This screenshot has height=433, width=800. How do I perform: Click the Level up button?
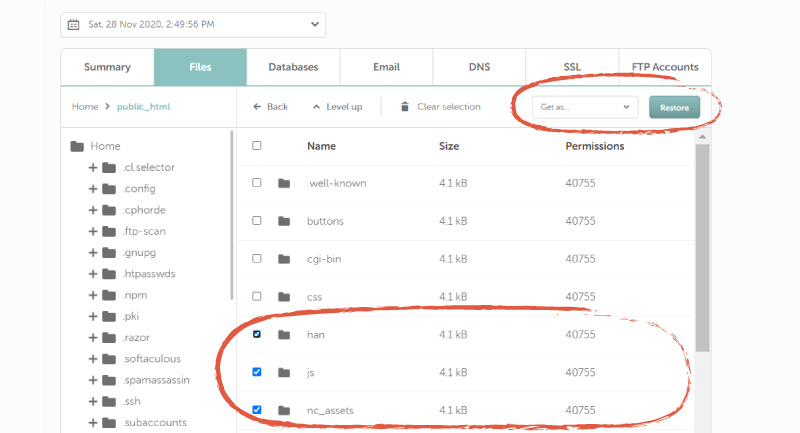point(337,107)
